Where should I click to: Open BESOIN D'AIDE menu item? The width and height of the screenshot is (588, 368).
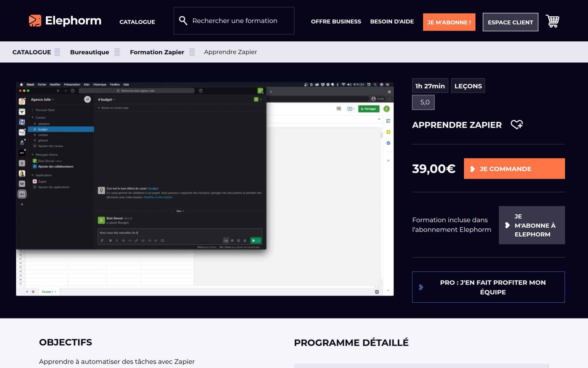pos(392,22)
